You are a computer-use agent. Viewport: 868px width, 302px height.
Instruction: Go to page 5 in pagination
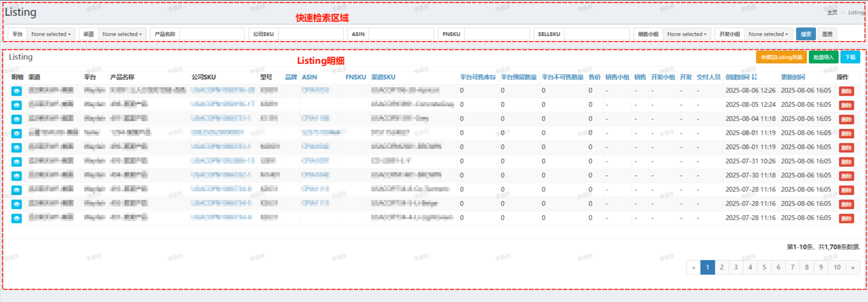tap(764, 267)
